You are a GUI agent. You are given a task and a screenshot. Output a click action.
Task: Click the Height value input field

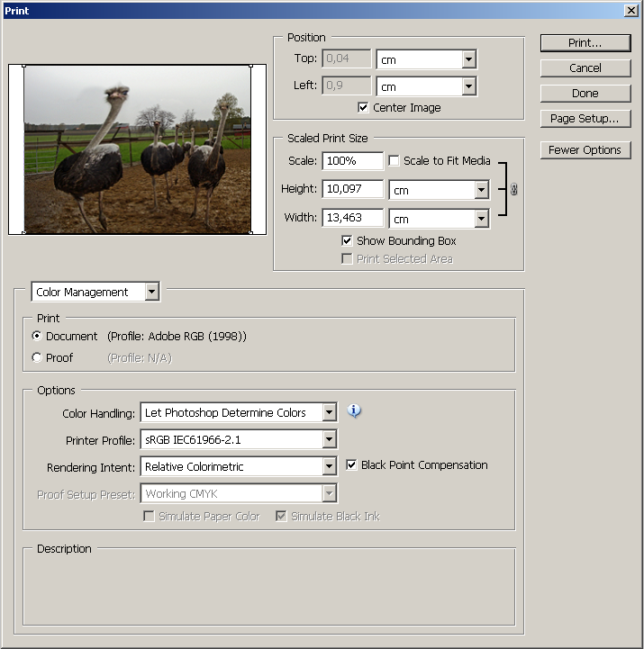pyautogui.click(x=353, y=189)
